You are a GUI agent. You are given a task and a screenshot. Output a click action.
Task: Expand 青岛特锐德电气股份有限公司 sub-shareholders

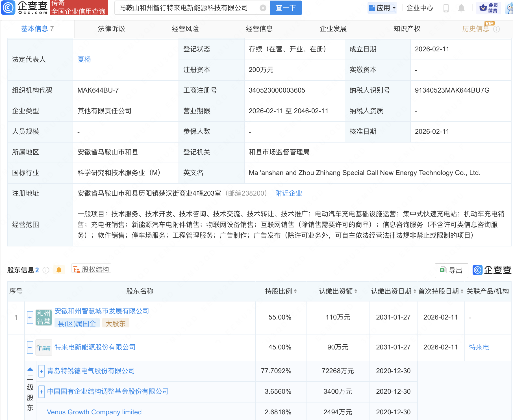pyautogui.click(x=42, y=371)
